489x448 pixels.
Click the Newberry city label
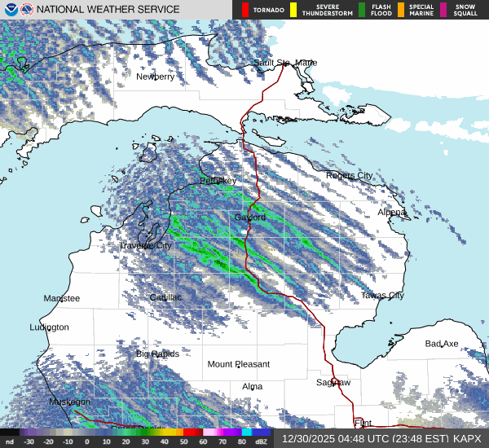pos(155,77)
